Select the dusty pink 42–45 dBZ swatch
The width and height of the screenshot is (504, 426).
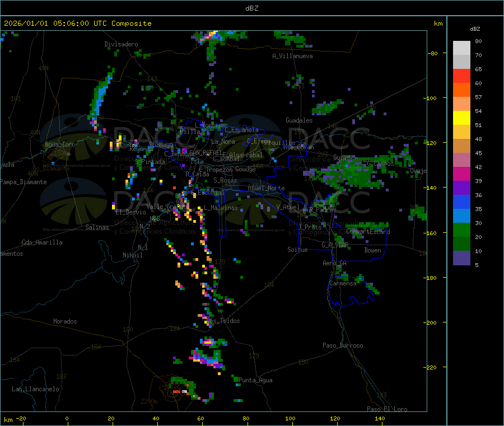click(461, 160)
